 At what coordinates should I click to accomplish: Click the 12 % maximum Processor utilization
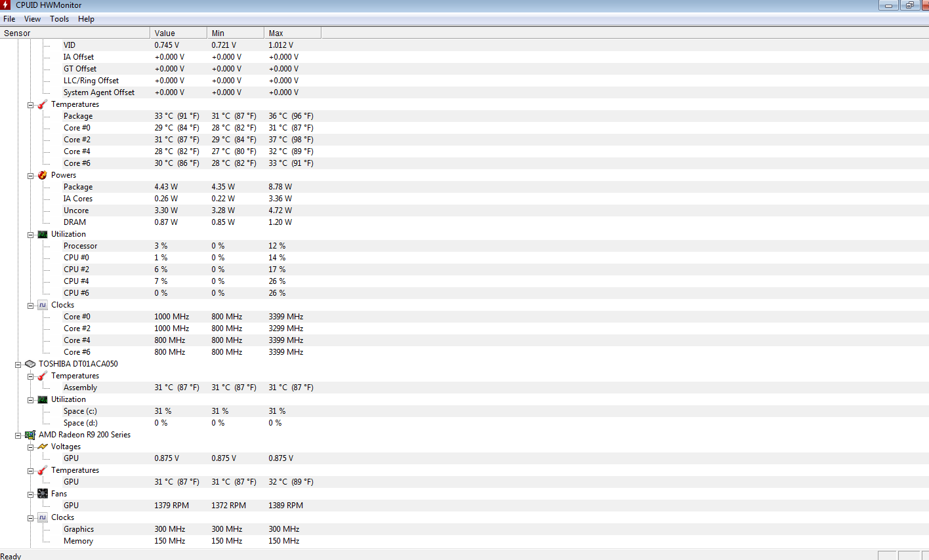(277, 246)
